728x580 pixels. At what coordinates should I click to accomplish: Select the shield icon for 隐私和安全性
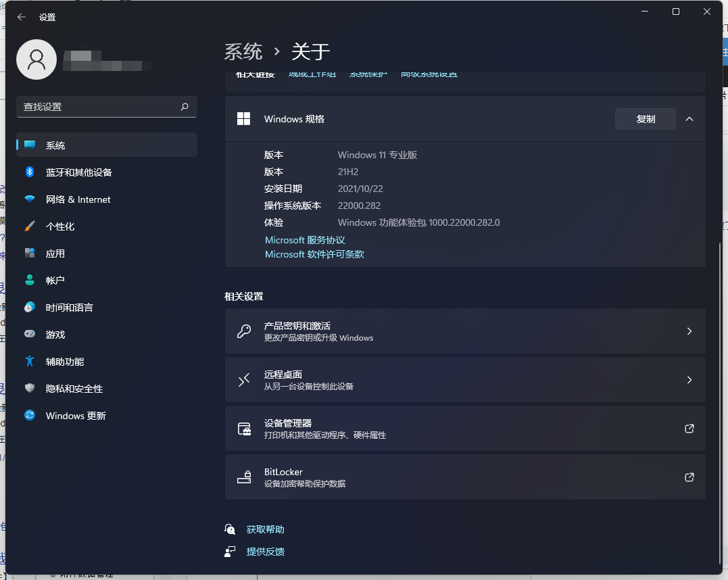[30, 388]
